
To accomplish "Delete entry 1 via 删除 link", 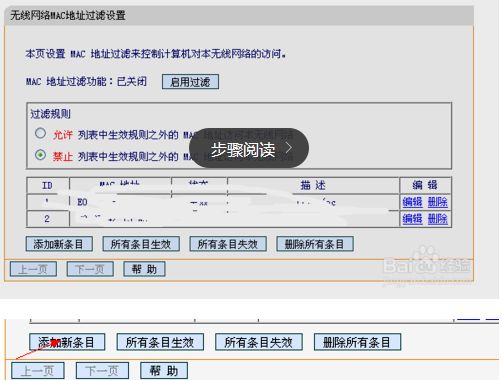I will (438, 202).
